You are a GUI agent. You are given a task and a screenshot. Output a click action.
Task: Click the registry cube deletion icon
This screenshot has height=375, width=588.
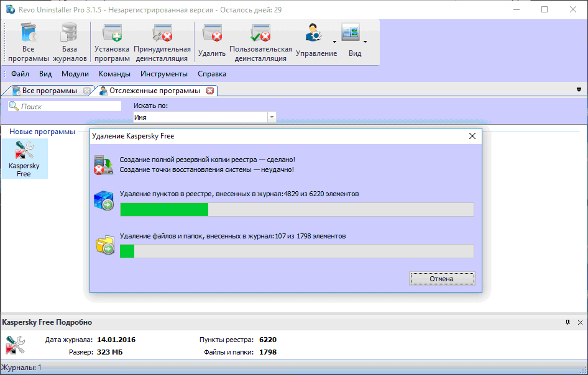[x=104, y=200]
